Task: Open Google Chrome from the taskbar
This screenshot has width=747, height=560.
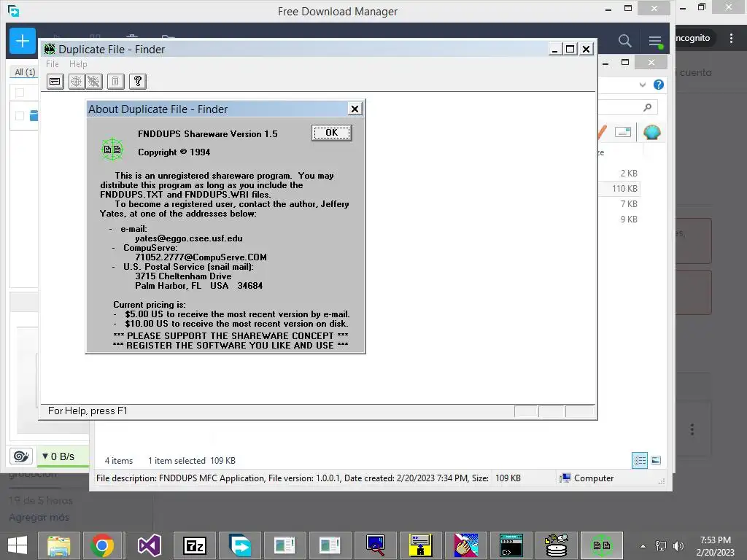Action: 102,545
